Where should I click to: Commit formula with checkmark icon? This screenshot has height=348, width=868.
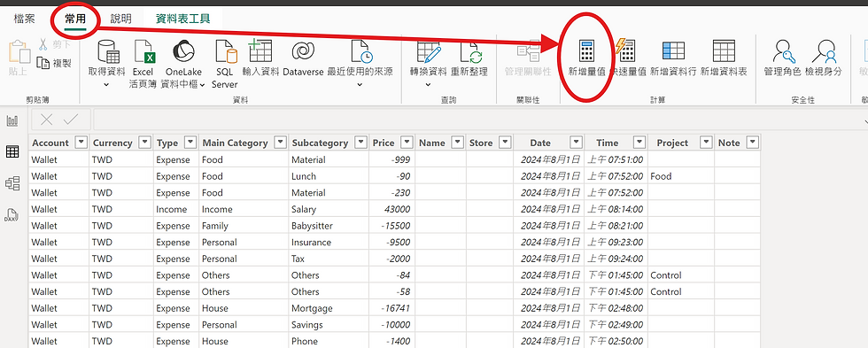click(x=71, y=120)
